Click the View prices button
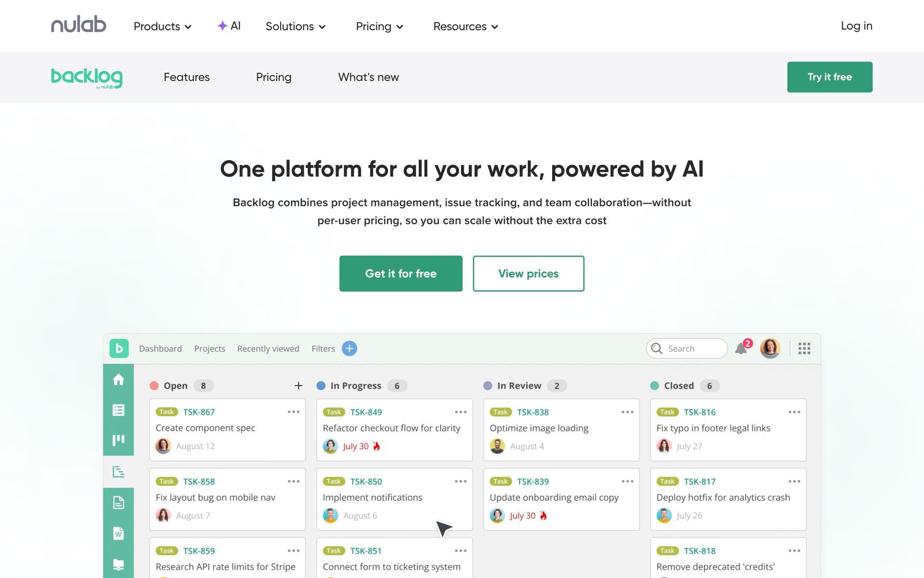Viewport: 924px width, 578px height. point(528,273)
